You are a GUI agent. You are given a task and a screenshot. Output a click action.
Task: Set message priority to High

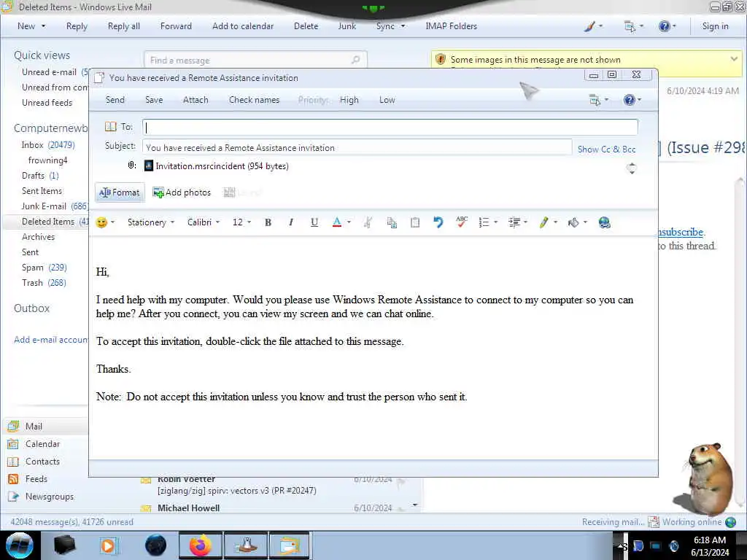(x=349, y=100)
